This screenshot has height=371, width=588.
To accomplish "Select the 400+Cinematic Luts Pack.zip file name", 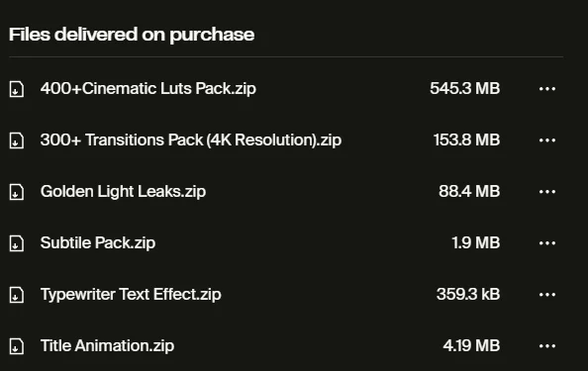I will [x=148, y=89].
